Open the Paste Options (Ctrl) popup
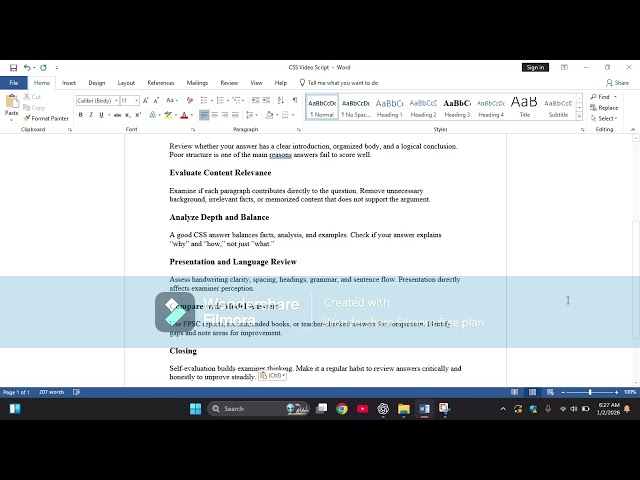The height and width of the screenshot is (480, 640). coord(272,376)
